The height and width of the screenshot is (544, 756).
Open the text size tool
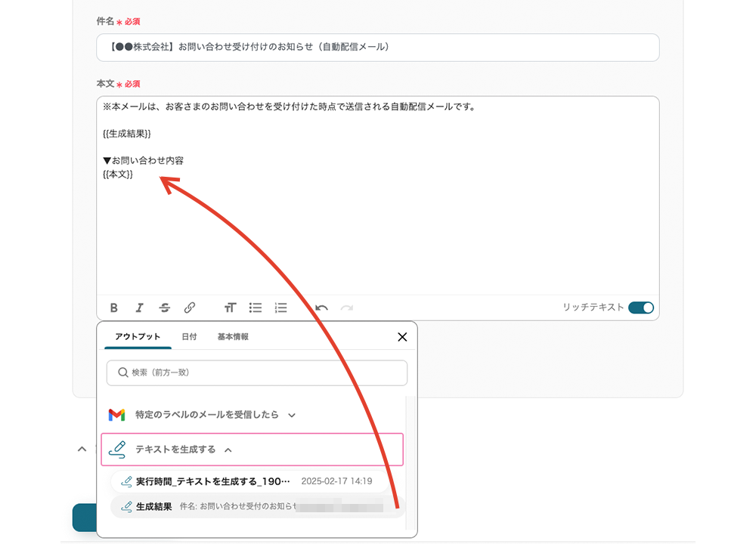pyautogui.click(x=230, y=308)
